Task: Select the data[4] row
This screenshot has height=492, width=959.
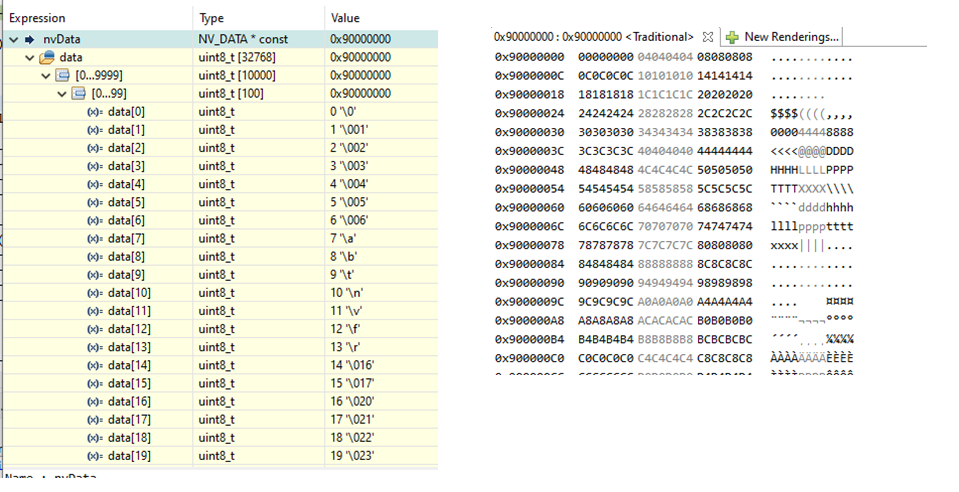Action: click(x=221, y=184)
